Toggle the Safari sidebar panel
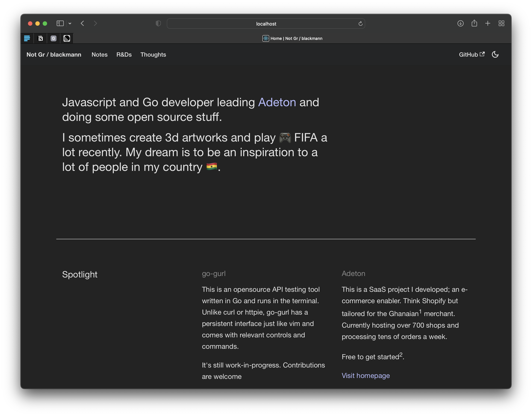The width and height of the screenshot is (532, 416). coord(60,23)
